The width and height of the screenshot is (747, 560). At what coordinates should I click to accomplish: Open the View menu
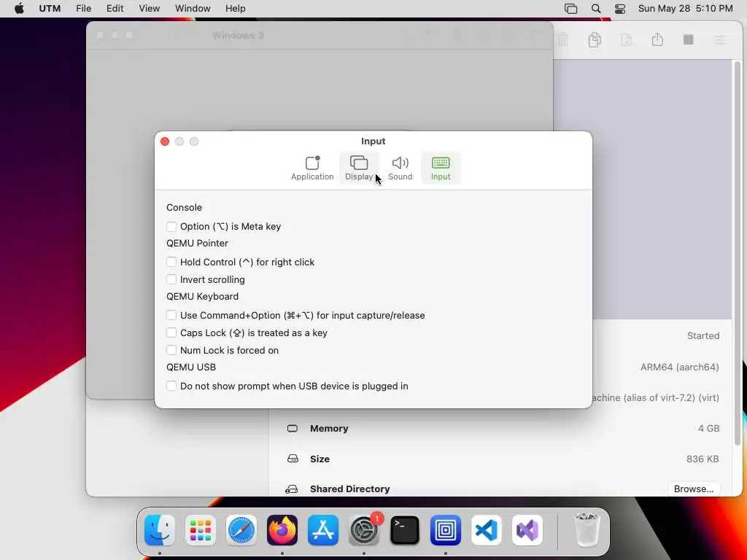coord(149,9)
